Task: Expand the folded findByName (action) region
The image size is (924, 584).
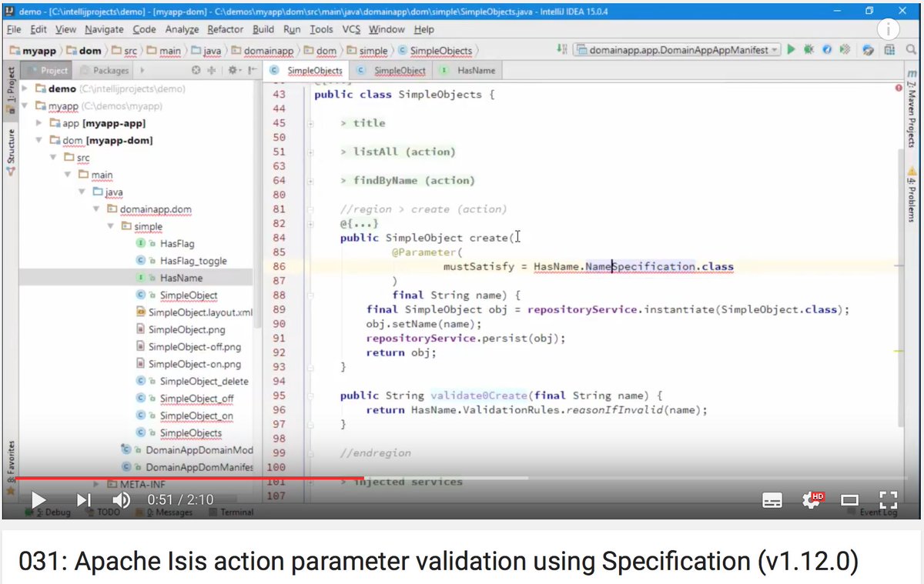Action: (x=311, y=180)
